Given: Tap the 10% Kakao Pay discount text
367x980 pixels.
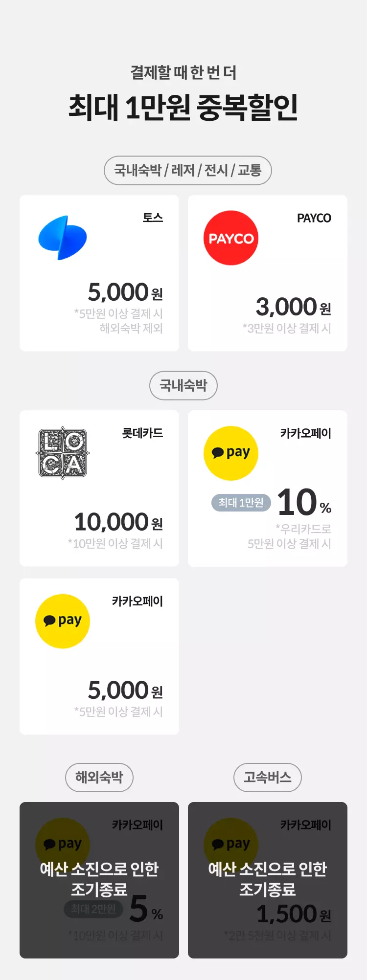Looking at the screenshot, I should point(304,502).
